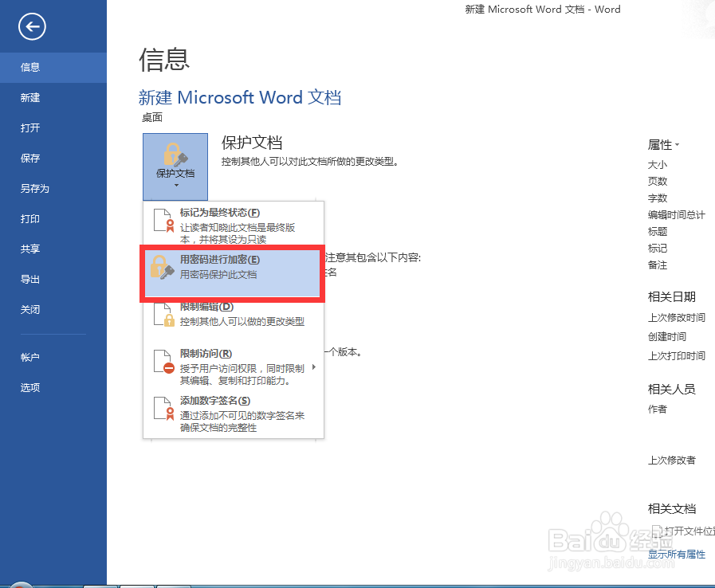715x588 pixels.
Task: Click the back arrow circle icon
Action: pyautogui.click(x=31, y=26)
